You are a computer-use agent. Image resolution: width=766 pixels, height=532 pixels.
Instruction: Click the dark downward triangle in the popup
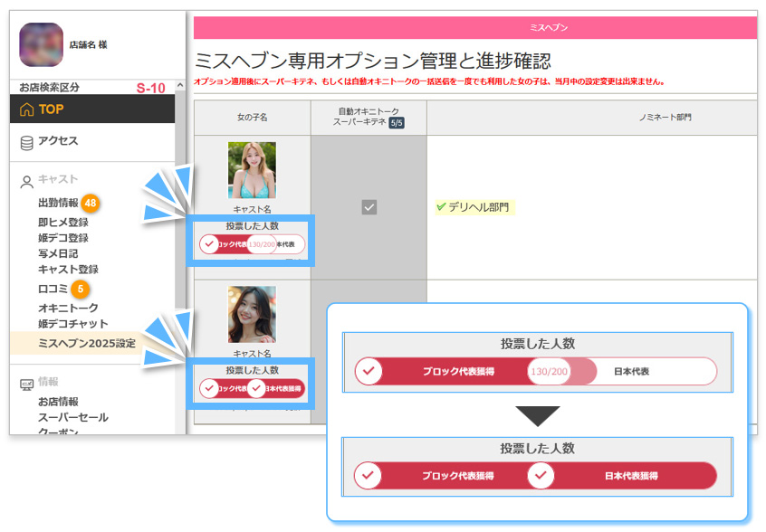[537, 416]
